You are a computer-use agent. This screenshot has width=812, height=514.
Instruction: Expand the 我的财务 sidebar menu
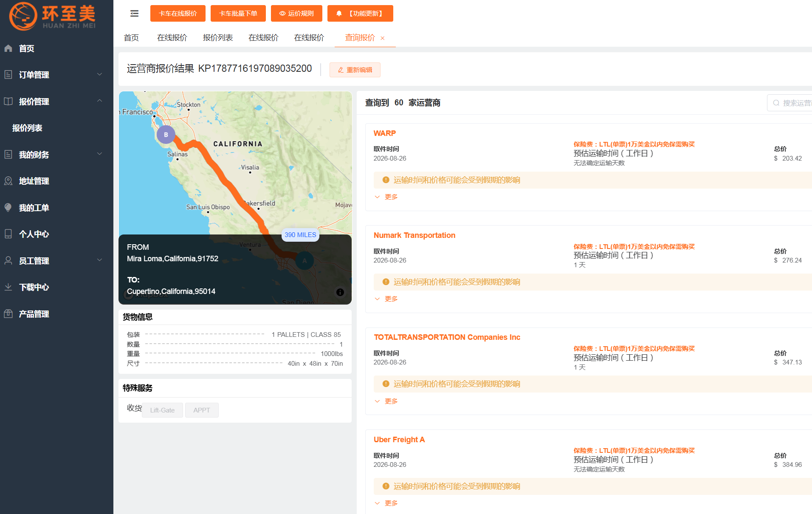coord(99,154)
